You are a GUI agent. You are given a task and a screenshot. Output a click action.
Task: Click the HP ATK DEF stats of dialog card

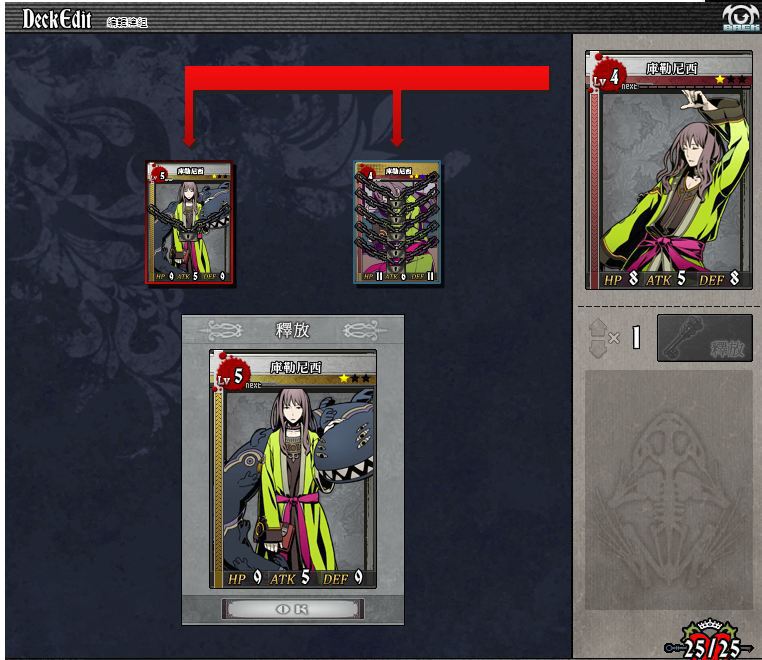[295, 578]
